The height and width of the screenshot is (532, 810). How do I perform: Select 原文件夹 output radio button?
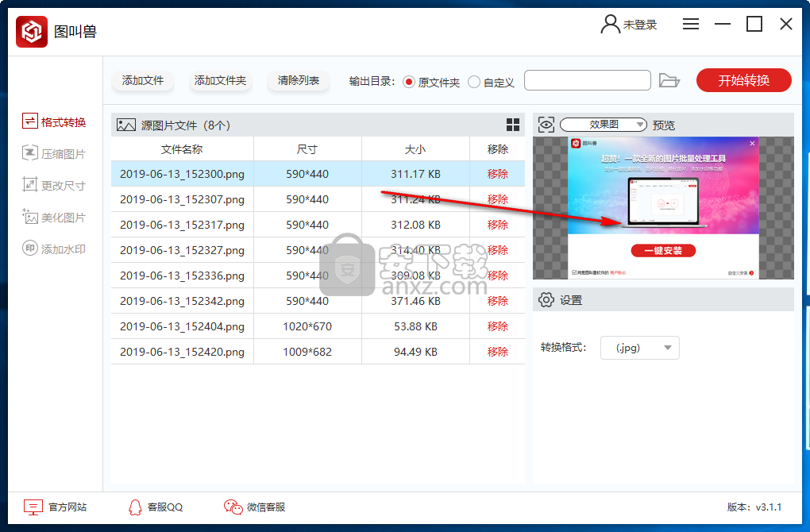tap(409, 82)
